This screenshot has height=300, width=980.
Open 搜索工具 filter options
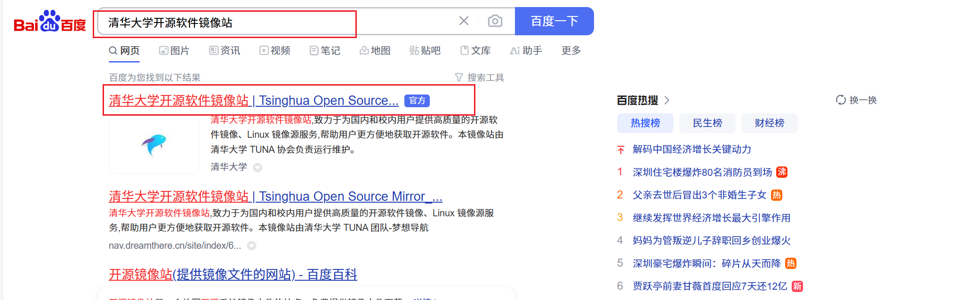pyautogui.click(x=480, y=77)
